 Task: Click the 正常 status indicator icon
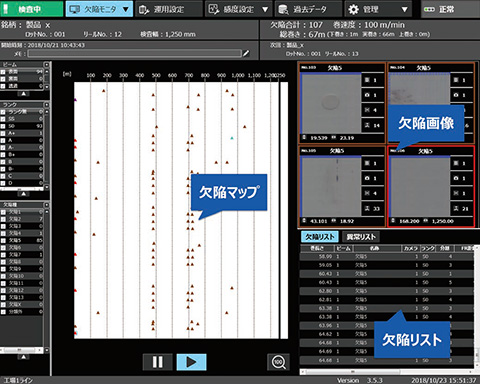[429, 9]
